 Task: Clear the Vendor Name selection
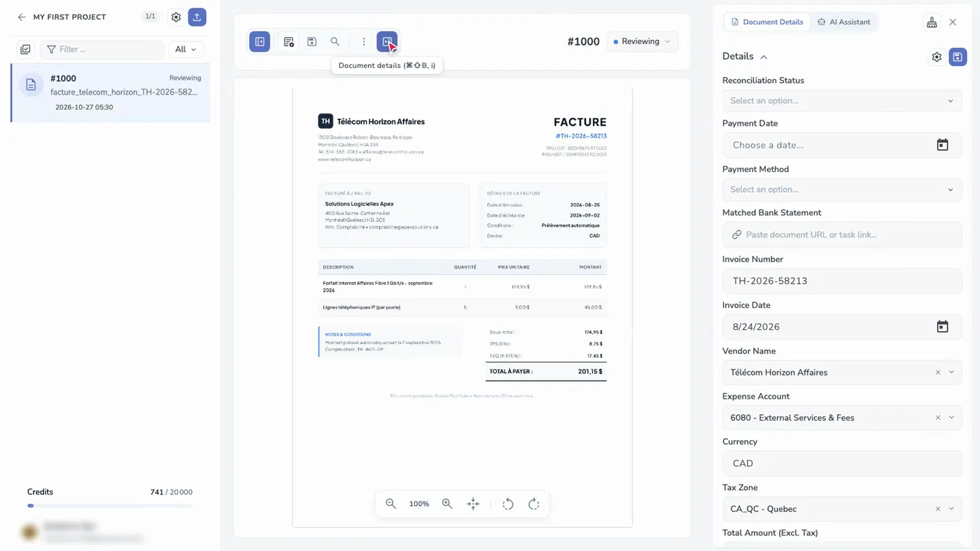click(938, 373)
